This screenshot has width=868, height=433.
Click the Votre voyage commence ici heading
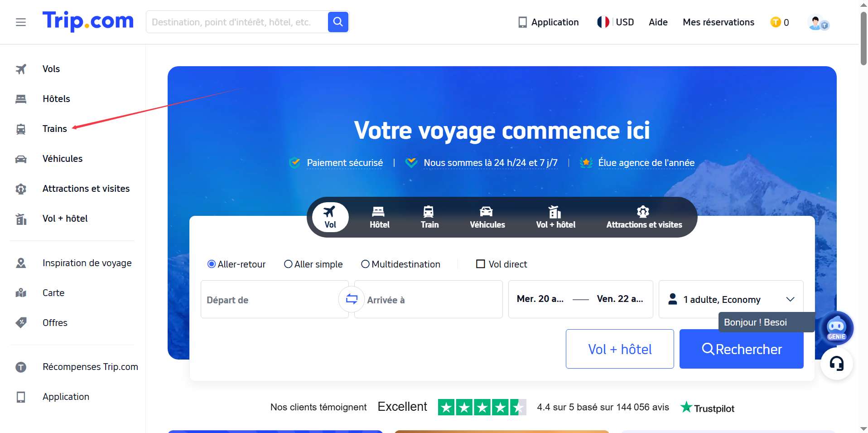(x=502, y=131)
